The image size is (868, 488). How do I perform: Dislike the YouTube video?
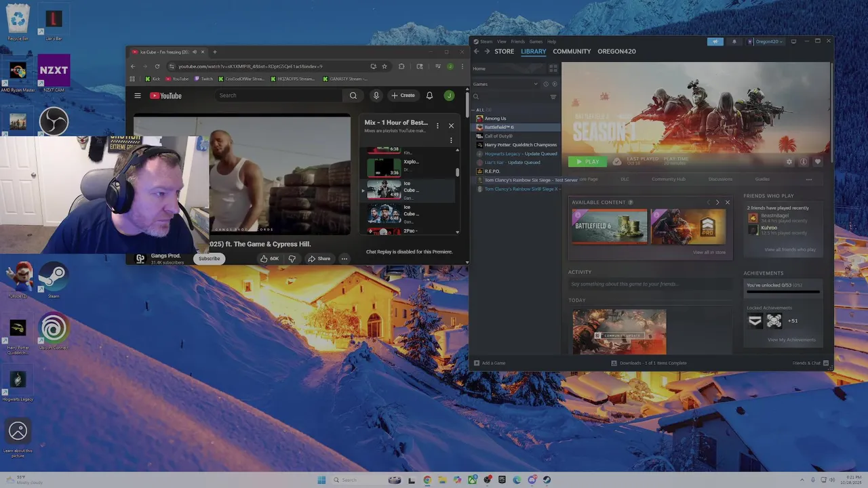point(292,258)
